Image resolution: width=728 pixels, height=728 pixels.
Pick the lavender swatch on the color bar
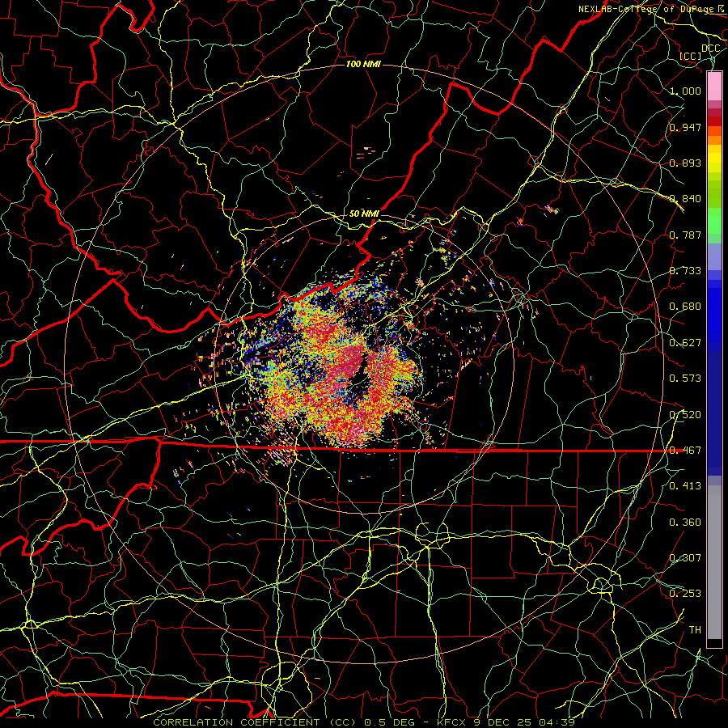coord(714,256)
